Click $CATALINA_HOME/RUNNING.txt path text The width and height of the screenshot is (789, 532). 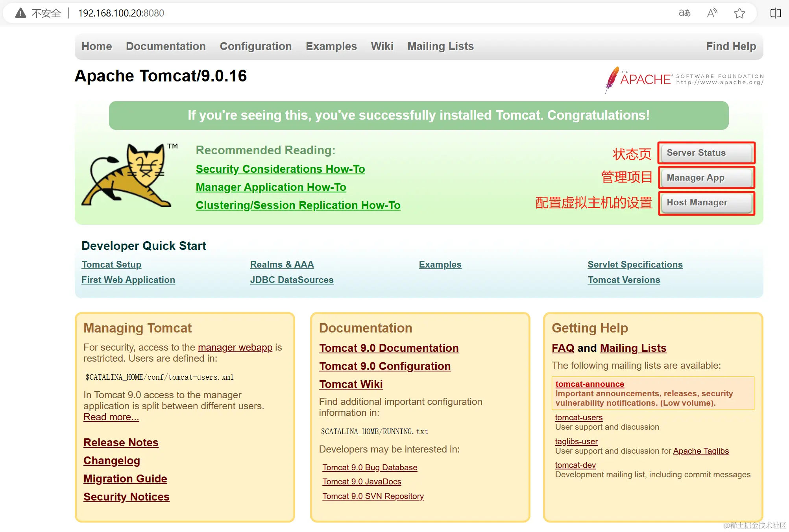pos(374,431)
